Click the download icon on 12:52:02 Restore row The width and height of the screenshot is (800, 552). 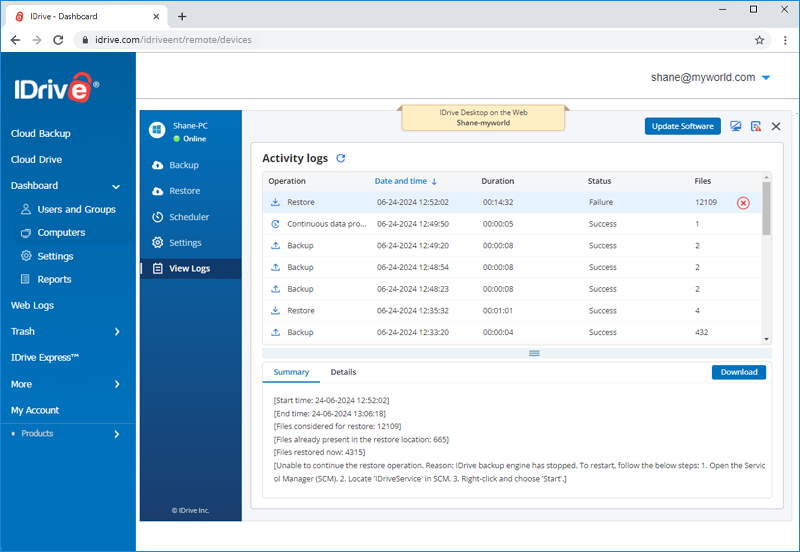pos(275,202)
